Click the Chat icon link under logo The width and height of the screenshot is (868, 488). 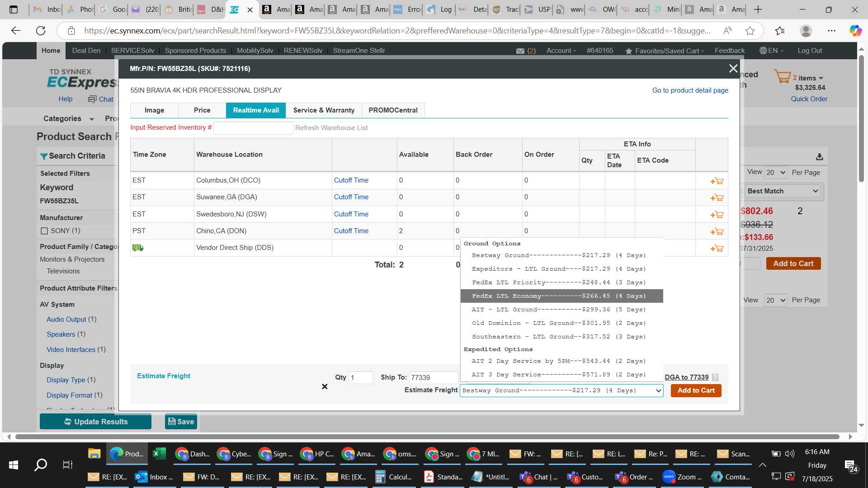point(101,99)
